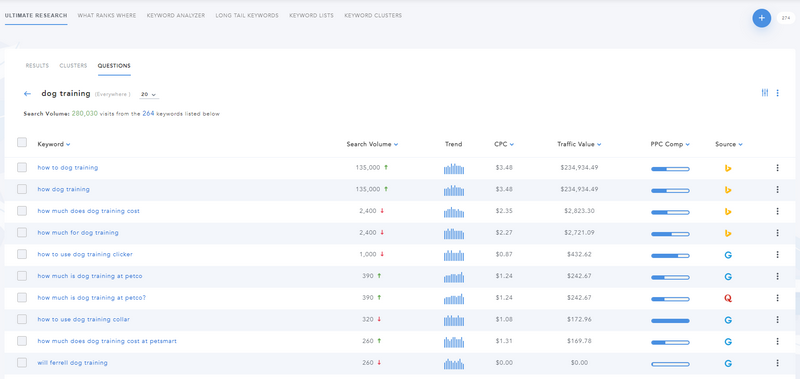Sort by PPC Comp column
The width and height of the screenshot is (800, 379).
tap(670, 144)
